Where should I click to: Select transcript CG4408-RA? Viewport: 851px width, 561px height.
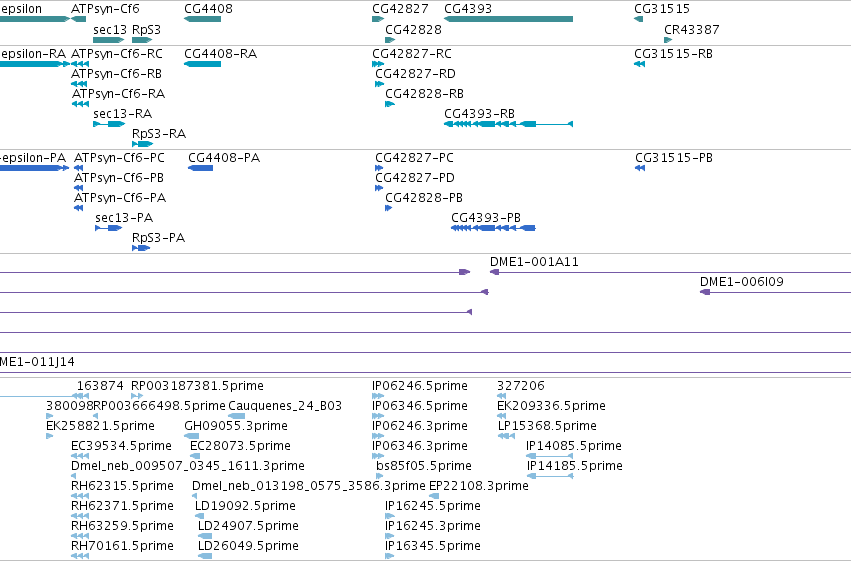coord(220,54)
